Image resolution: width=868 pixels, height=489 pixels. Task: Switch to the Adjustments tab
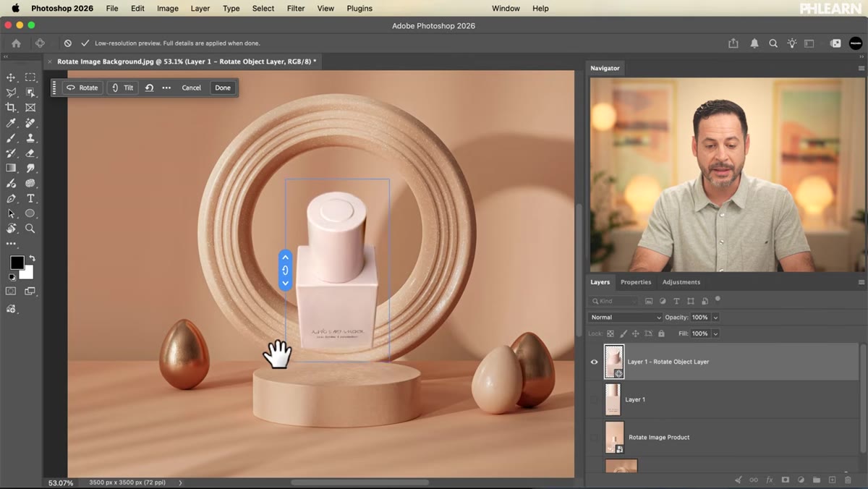pyautogui.click(x=681, y=282)
